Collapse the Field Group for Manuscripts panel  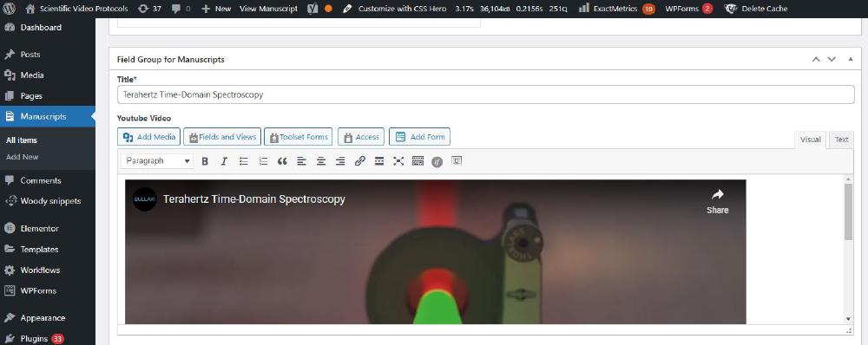[851, 59]
